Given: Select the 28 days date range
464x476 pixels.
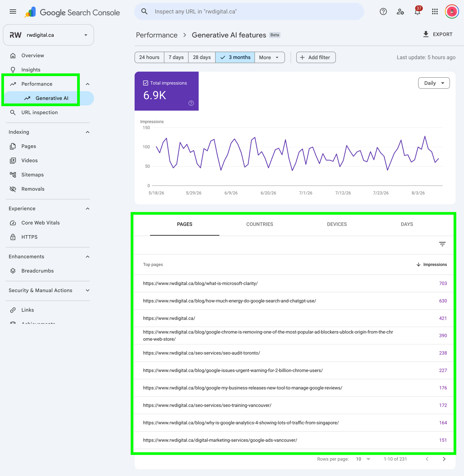Looking at the screenshot, I should pos(202,57).
